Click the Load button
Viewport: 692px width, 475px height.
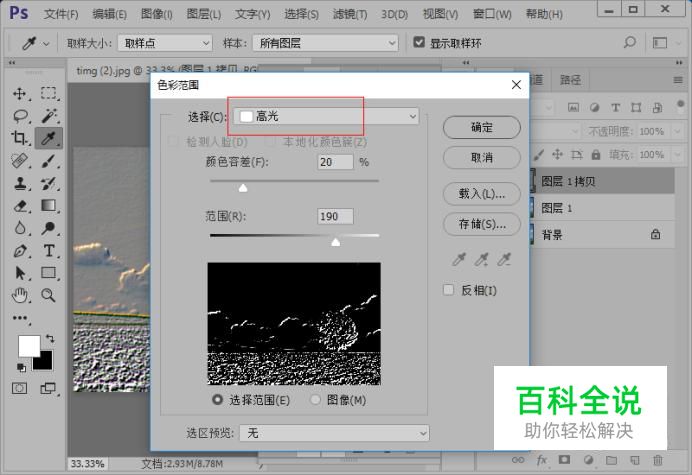[x=481, y=194]
